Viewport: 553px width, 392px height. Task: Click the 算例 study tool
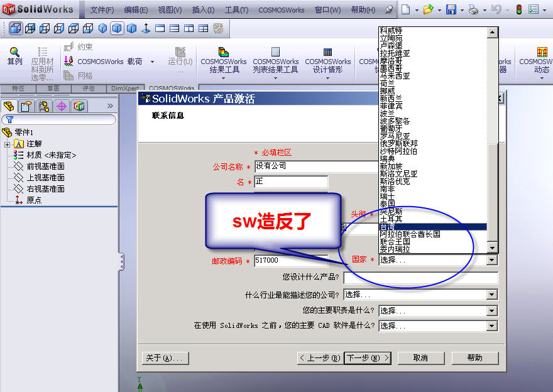click(14, 57)
